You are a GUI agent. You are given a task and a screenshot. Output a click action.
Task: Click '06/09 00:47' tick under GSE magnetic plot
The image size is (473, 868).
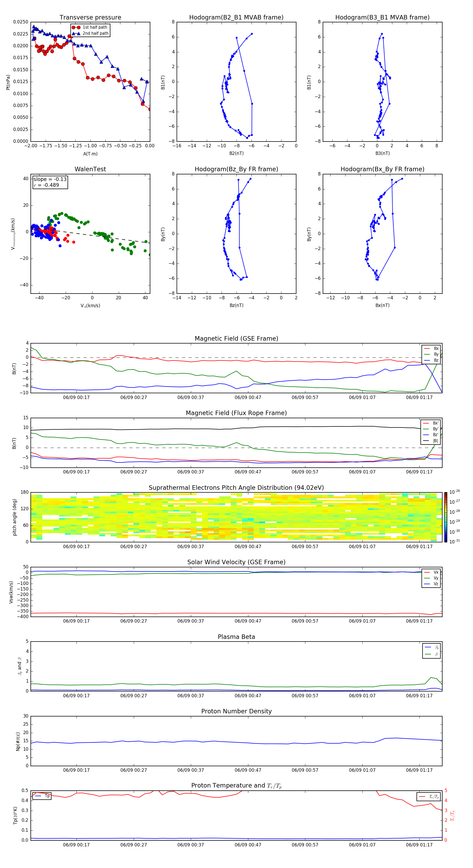click(x=248, y=398)
